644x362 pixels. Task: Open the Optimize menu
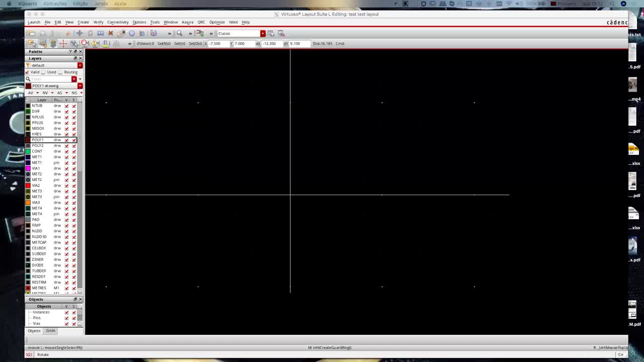pos(217,22)
